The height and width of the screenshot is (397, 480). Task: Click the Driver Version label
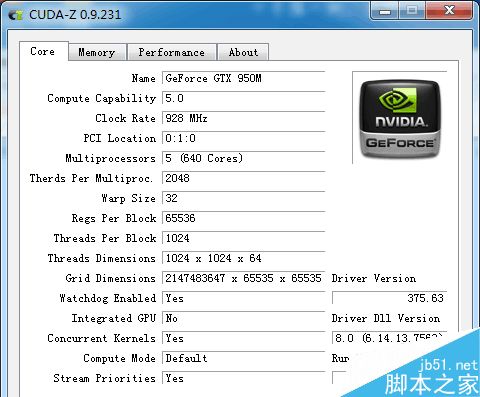pos(374,278)
